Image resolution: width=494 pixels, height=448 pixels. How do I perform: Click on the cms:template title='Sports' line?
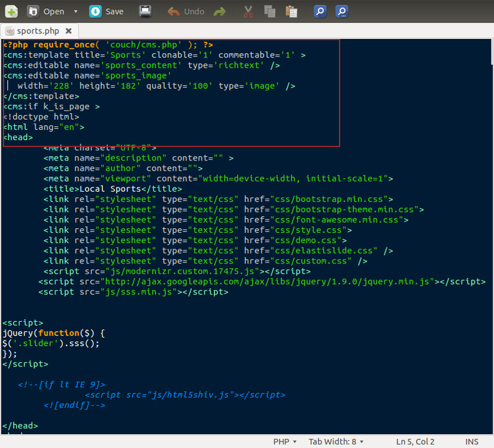pyautogui.click(x=154, y=55)
